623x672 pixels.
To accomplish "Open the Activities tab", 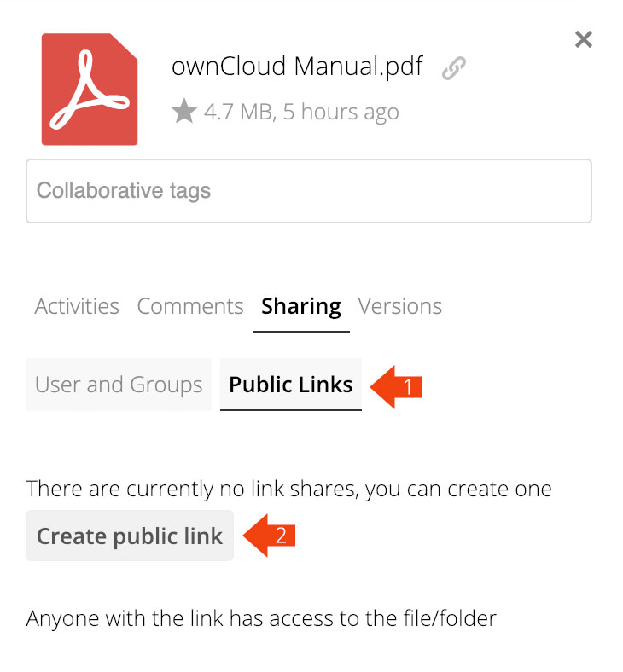I will click(x=77, y=306).
